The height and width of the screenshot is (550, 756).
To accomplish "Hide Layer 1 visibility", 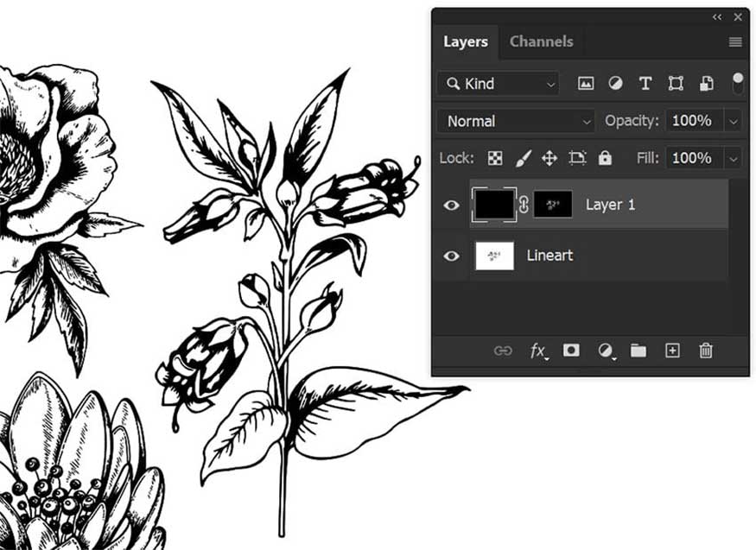I will [x=451, y=205].
